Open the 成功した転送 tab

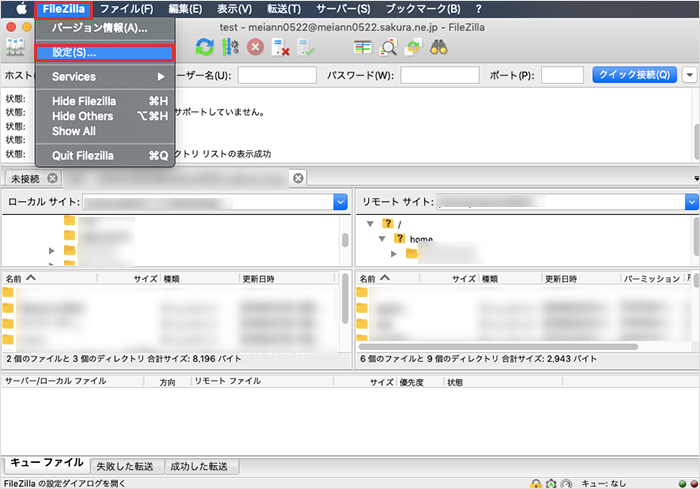point(198,466)
